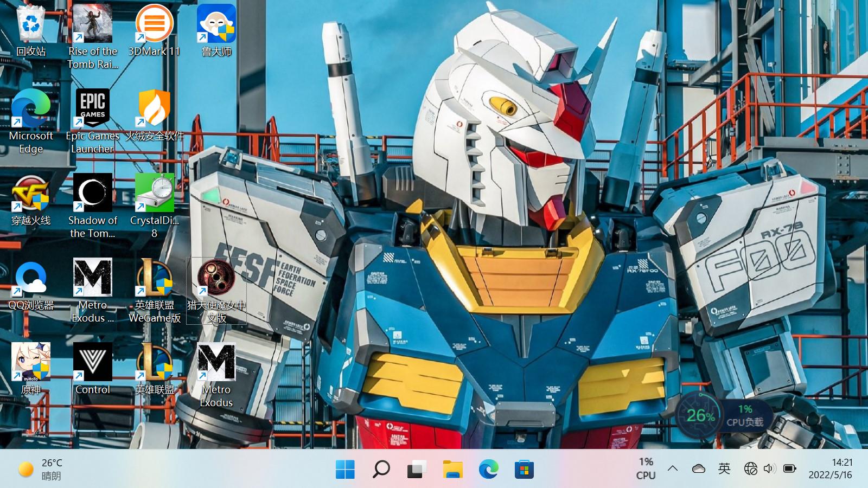Open the 原神 game shortcut
The height and width of the screenshot is (488, 868).
pyautogui.click(x=31, y=368)
